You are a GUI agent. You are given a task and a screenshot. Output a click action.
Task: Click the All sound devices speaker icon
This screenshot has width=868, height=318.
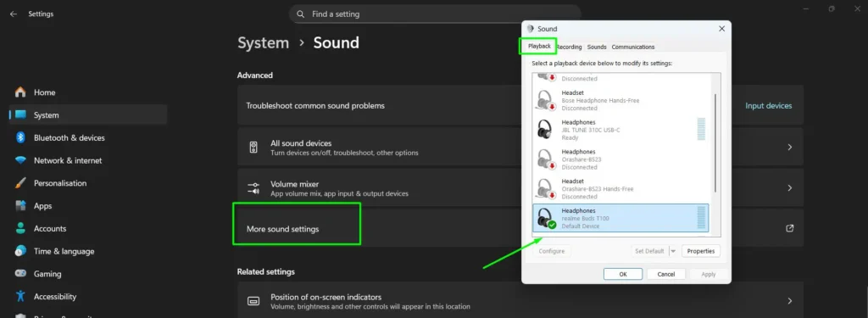coord(253,148)
